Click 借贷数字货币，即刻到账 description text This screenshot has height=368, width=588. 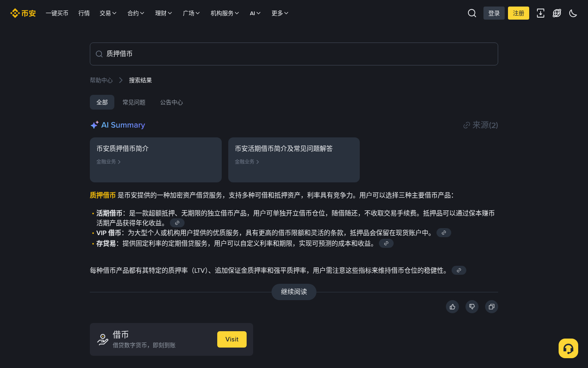click(144, 345)
